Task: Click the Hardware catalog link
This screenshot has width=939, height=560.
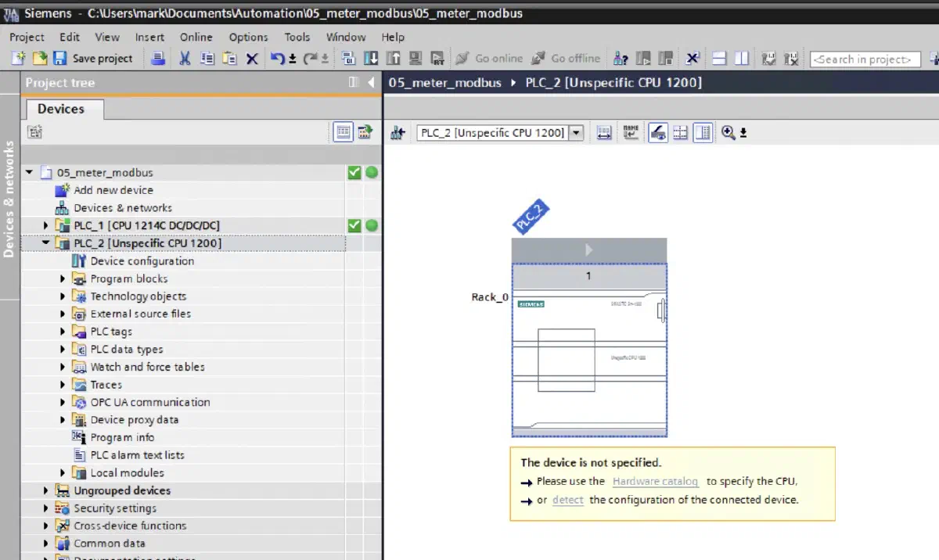Action: pyautogui.click(x=656, y=482)
